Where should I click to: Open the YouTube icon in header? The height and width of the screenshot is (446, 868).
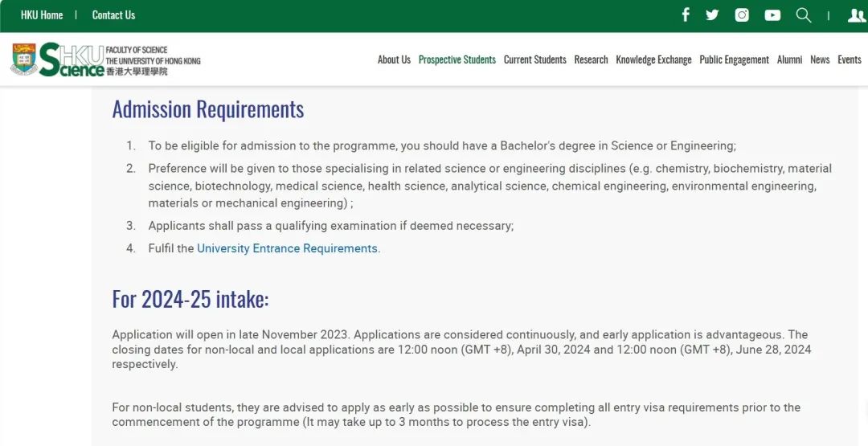click(x=772, y=15)
